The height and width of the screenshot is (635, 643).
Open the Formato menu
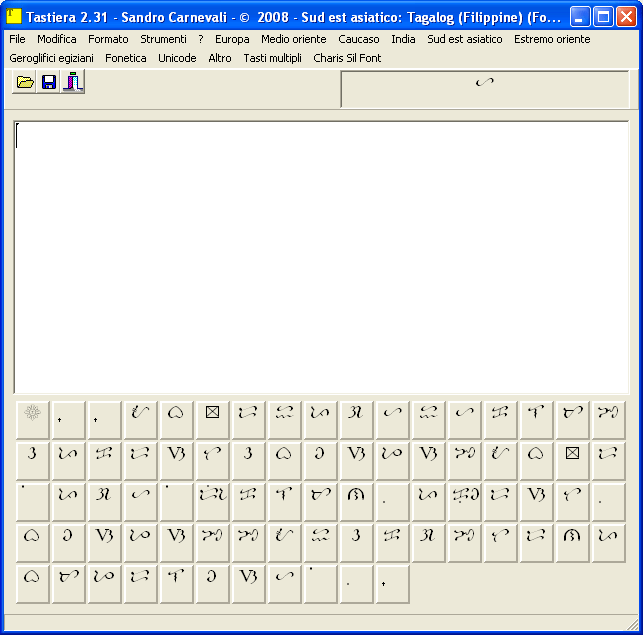point(108,39)
